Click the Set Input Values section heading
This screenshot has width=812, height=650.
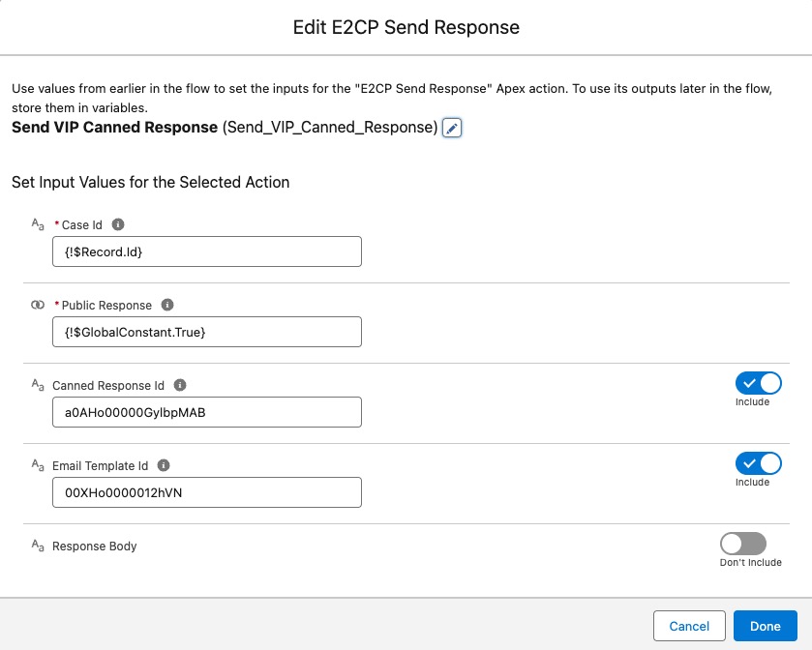[151, 182]
